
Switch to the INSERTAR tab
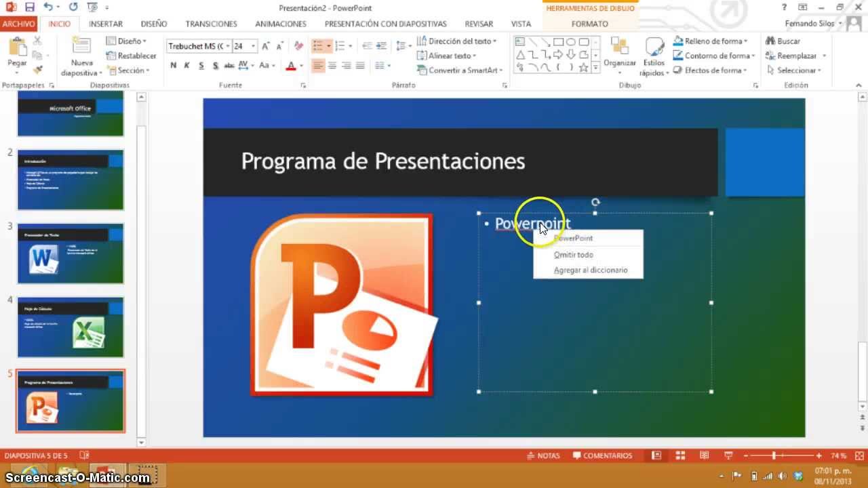click(x=106, y=24)
